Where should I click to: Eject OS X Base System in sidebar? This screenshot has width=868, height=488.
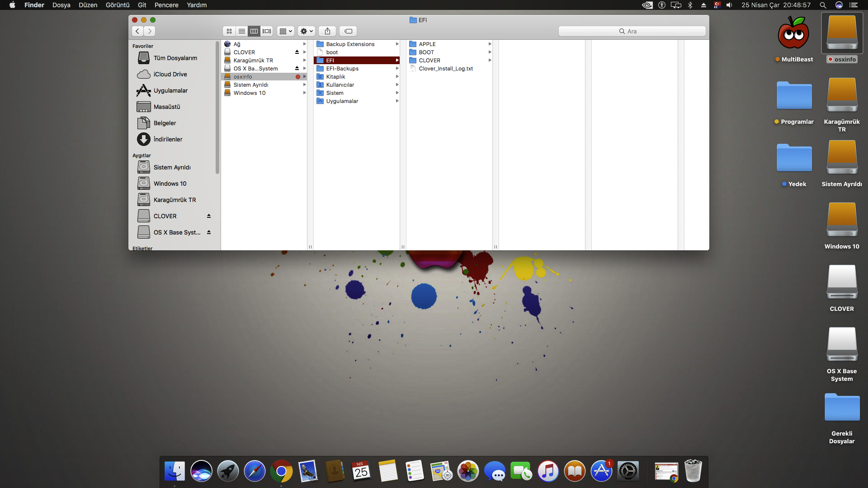pyautogui.click(x=209, y=232)
